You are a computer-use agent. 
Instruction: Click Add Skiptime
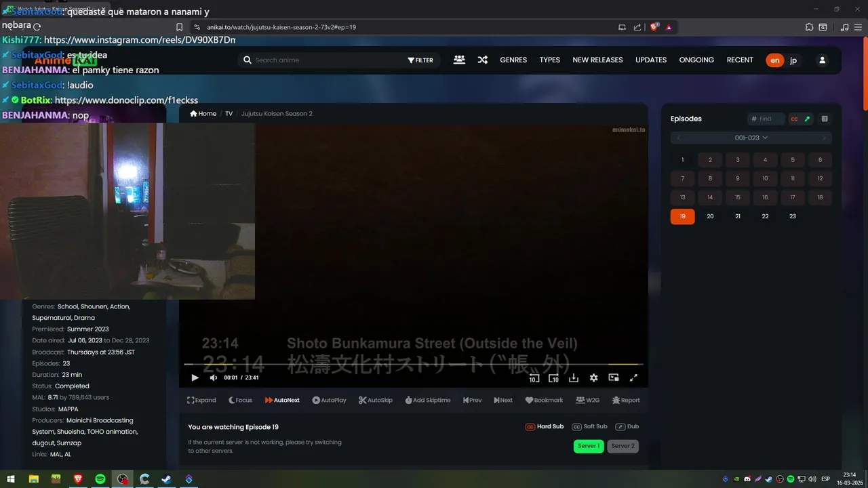click(428, 400)
